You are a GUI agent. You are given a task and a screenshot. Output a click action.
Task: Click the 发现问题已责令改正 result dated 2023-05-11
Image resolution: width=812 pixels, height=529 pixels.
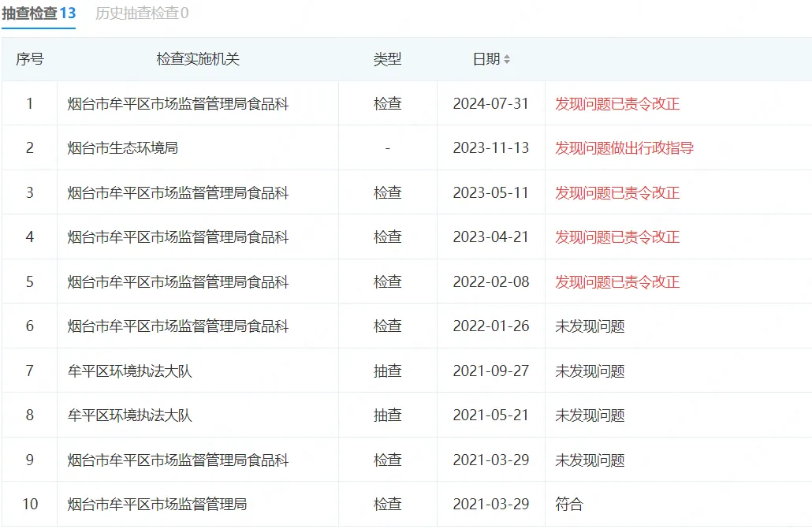click(617, 192)
